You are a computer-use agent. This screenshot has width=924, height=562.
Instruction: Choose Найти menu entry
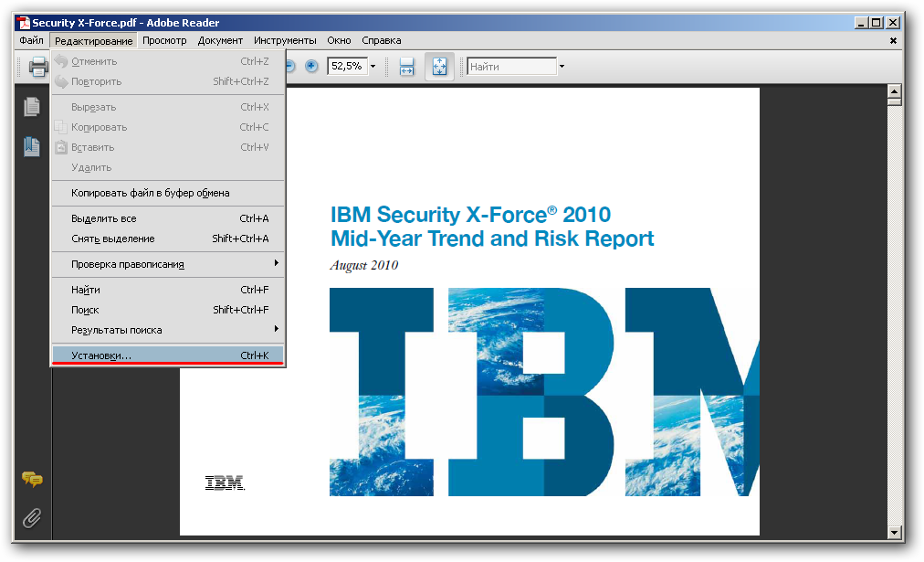tap(168, 290)
